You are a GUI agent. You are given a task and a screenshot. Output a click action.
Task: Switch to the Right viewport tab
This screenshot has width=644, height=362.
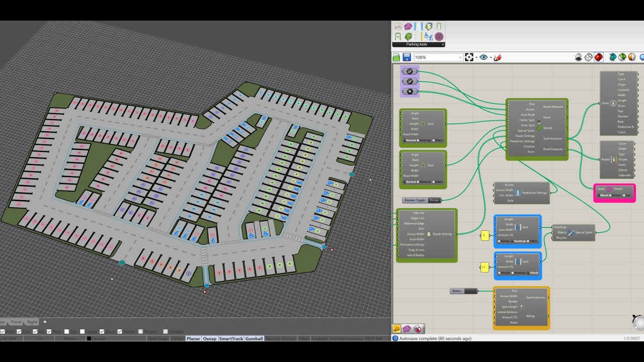tap(32, 322)
